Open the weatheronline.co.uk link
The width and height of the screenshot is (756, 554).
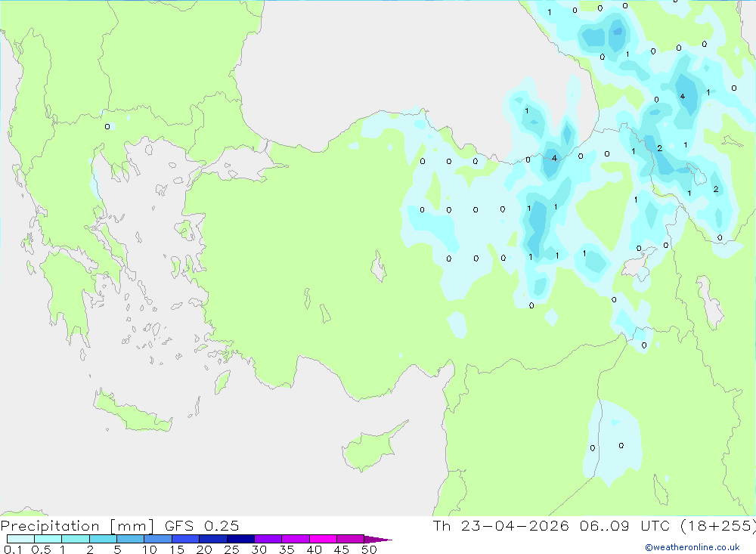(x=692, y=547)
